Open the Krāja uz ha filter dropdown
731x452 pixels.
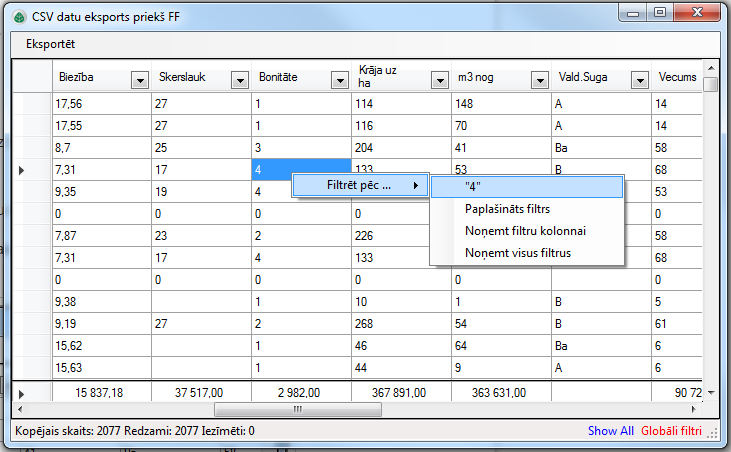pos(440,79)
